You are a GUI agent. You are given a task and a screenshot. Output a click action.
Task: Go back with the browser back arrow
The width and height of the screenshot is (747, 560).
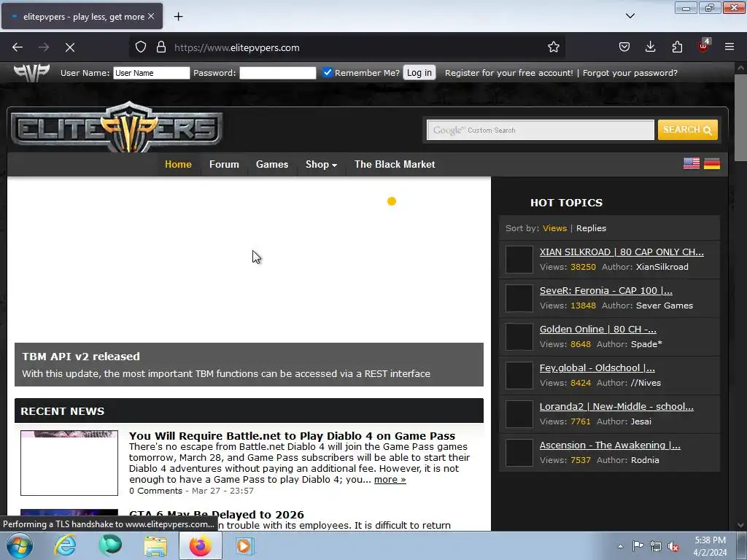click(18, 47)
